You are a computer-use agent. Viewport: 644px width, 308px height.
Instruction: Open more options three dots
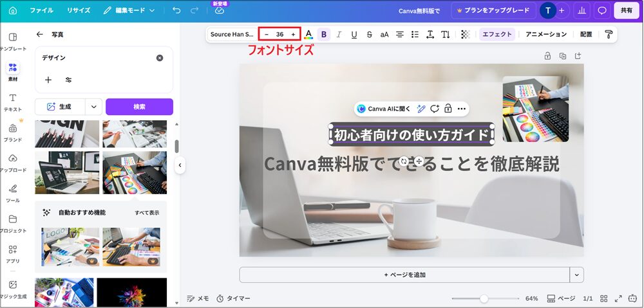(x=461, y=109)
